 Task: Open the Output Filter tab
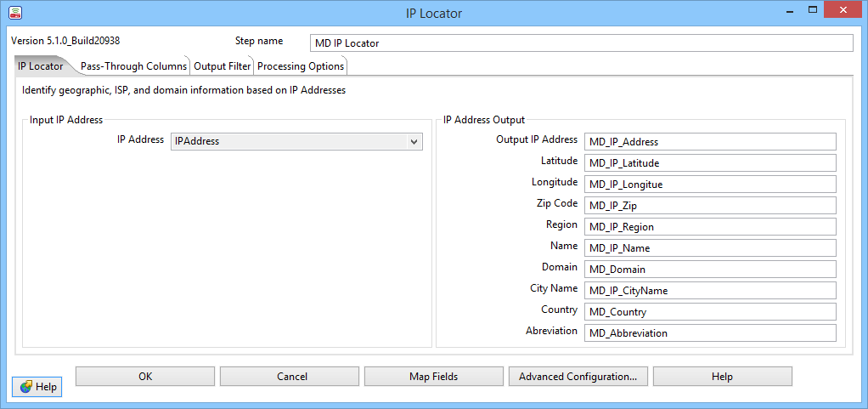222,66
